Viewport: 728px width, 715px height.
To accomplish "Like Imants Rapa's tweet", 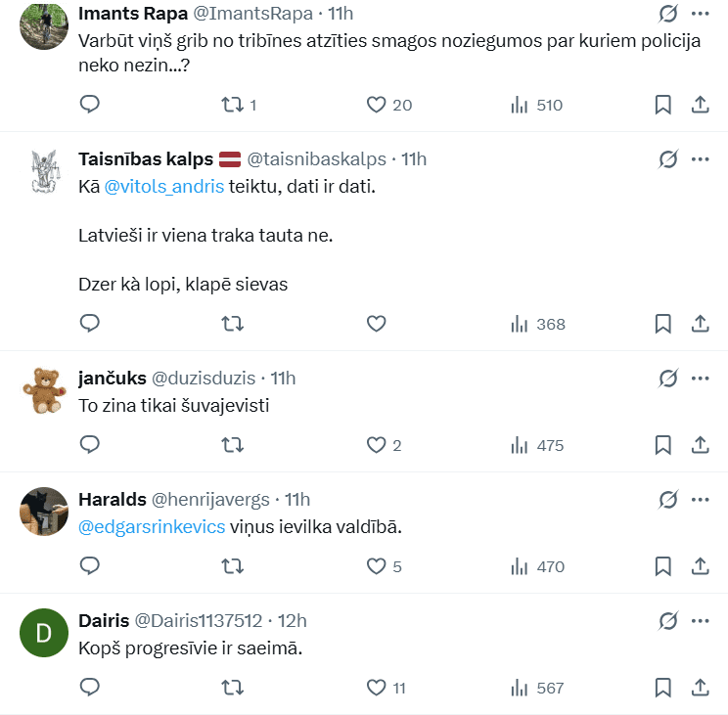I will 377,105.
